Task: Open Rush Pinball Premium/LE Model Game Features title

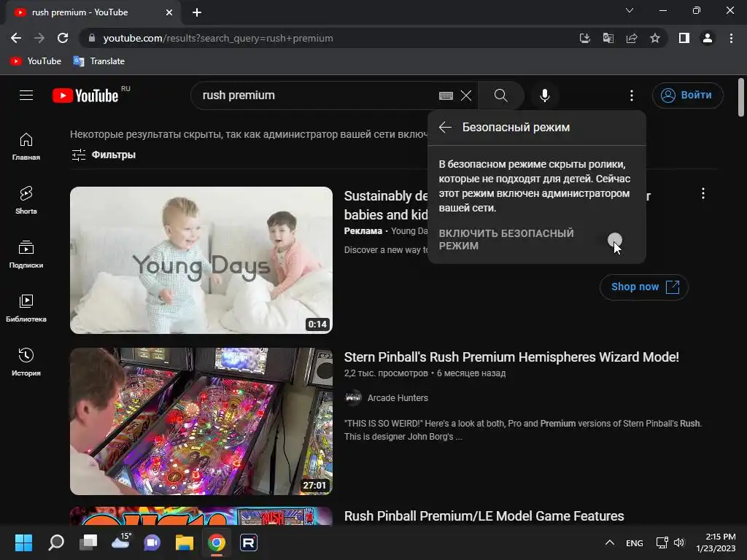Action: coord(484,516)
